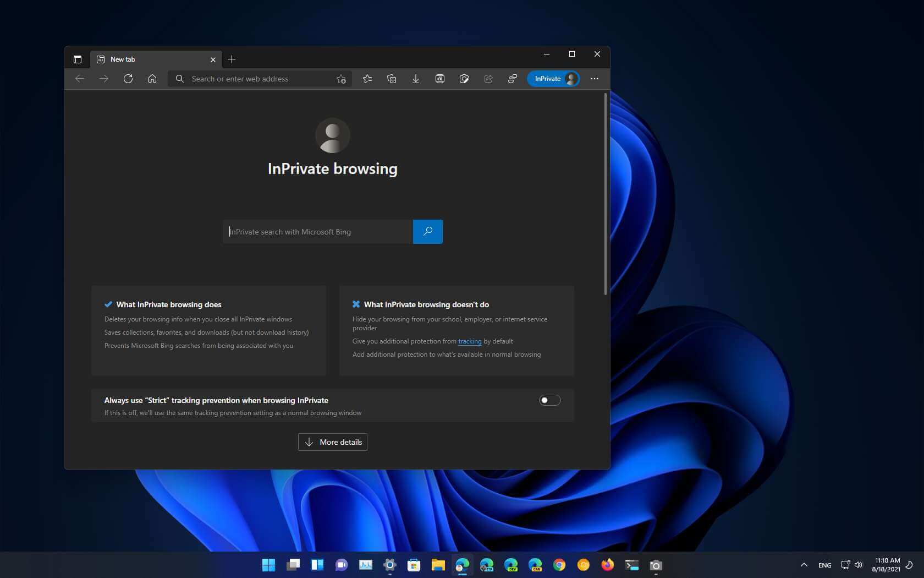Toggle tab actions menu on tab strip
The image size is (924, 578).
tap(78, 59)
